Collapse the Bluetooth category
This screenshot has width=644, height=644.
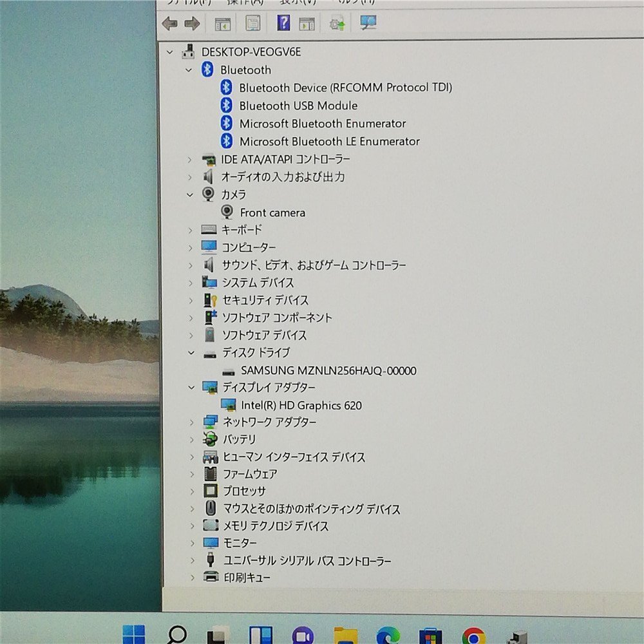point(189,70)
